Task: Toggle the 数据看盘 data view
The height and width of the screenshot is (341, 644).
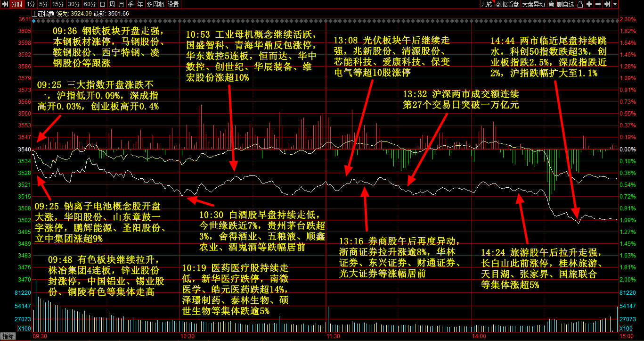Action: pyautogui.click(x=507, y=4)
